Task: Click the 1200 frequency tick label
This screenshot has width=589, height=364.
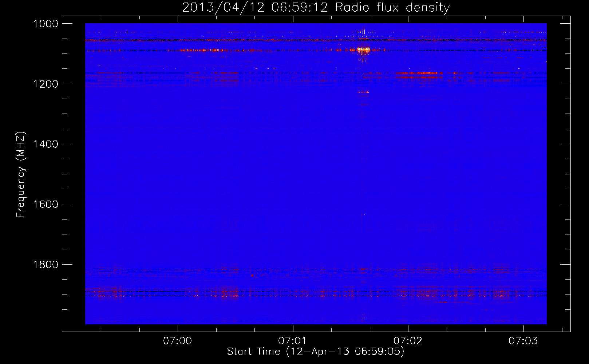Action: pos(46,84)
